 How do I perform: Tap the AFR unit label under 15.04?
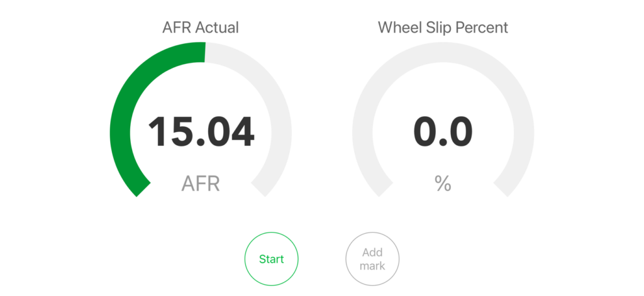[x=201, y=184]
